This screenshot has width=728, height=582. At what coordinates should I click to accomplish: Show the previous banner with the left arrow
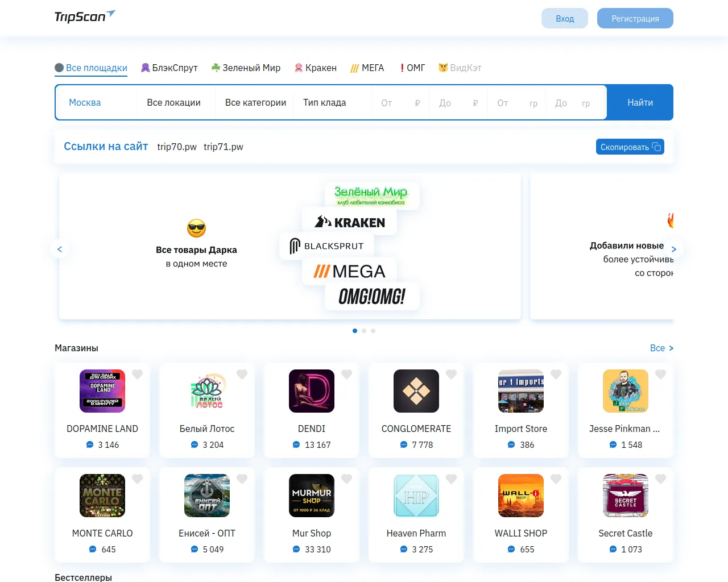pos(60,249)
